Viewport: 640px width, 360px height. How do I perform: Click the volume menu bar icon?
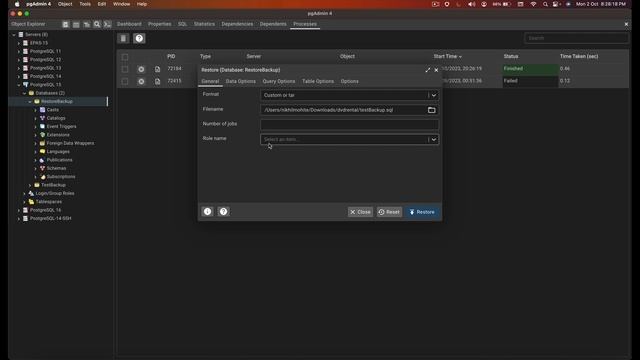(x=471, y=4)
